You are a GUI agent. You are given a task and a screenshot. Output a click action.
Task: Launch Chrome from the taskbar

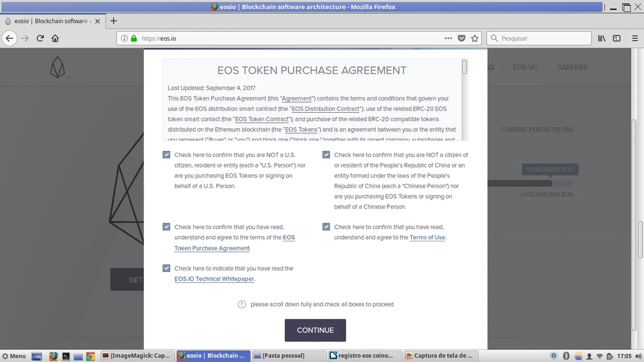point(90,356)
